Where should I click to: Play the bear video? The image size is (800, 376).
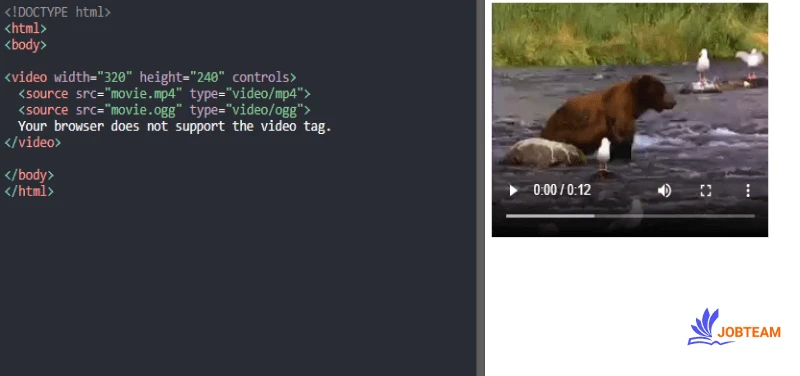(x=513, y=191)
